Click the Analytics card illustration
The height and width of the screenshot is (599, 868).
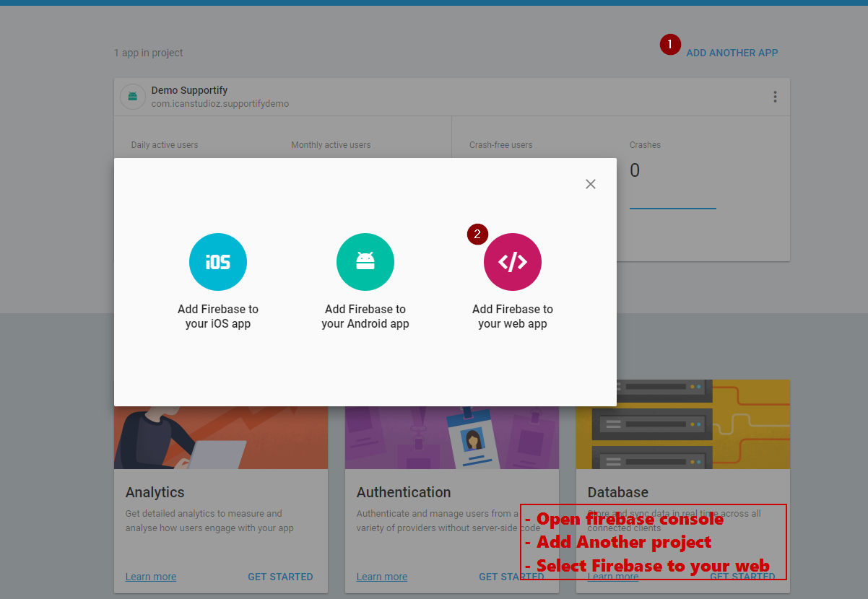click(221, 437)
